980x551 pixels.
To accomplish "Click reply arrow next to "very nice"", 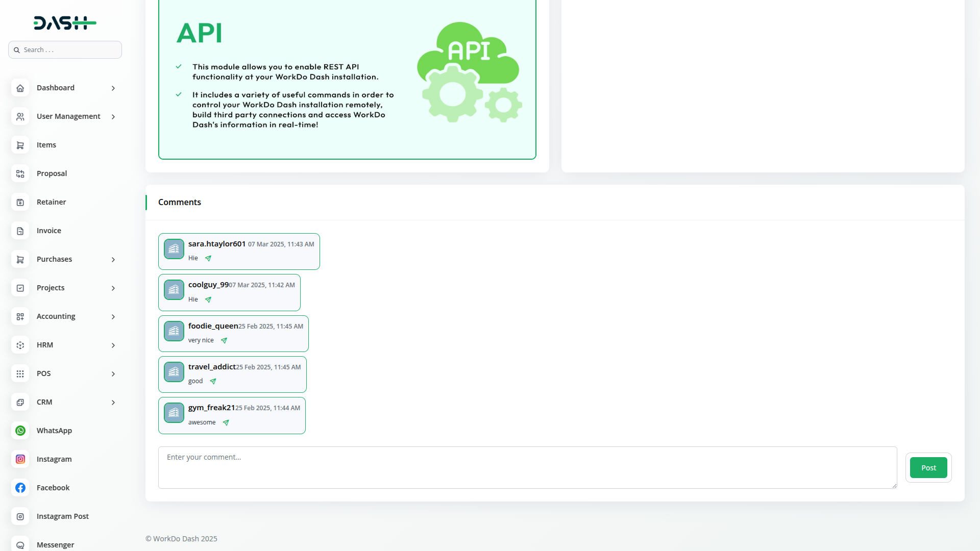I will point(224,341).
